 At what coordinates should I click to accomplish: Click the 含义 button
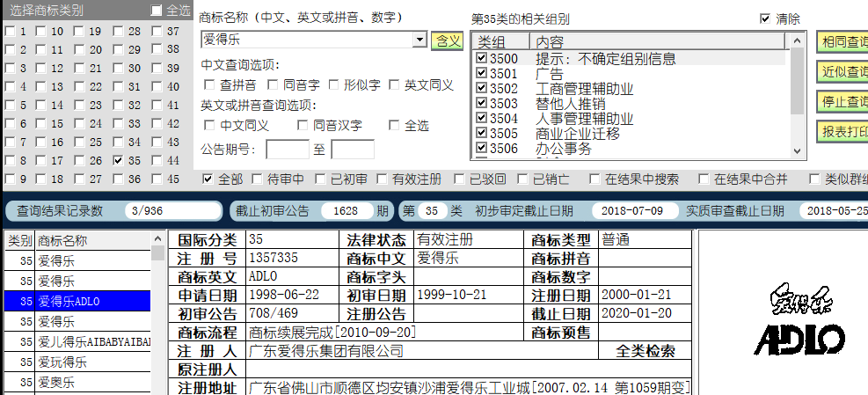click(x=448, y=40)
